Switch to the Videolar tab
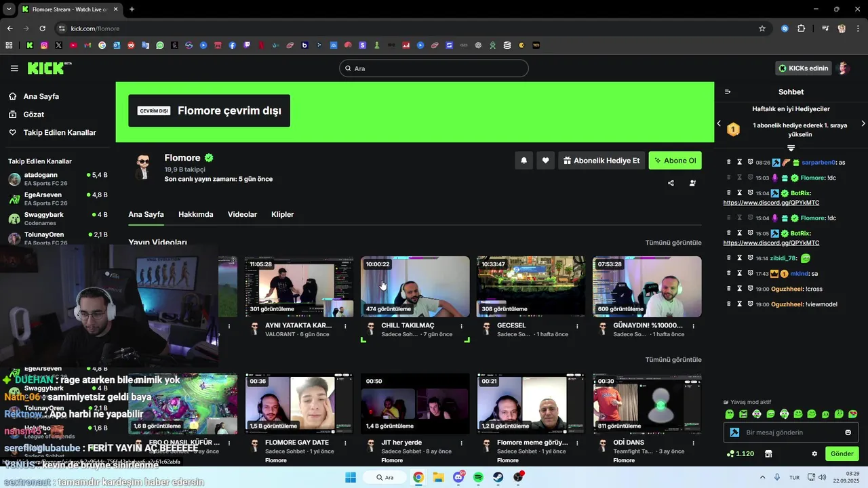The image size is (868, 488). click(242, 214)
